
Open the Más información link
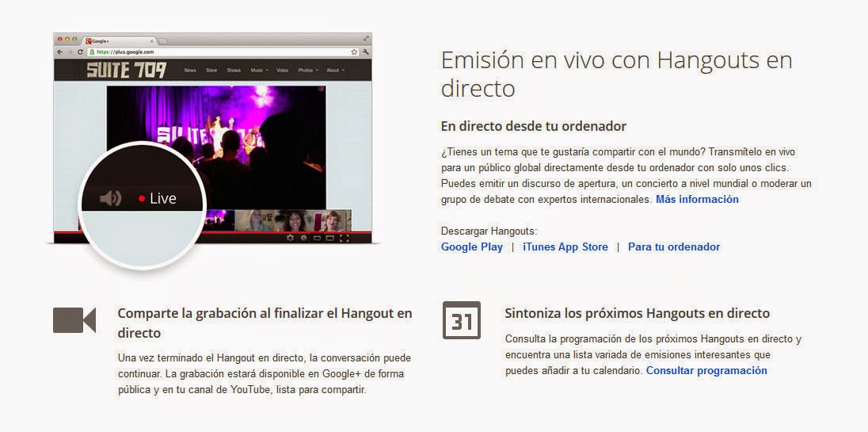[697, 200]
